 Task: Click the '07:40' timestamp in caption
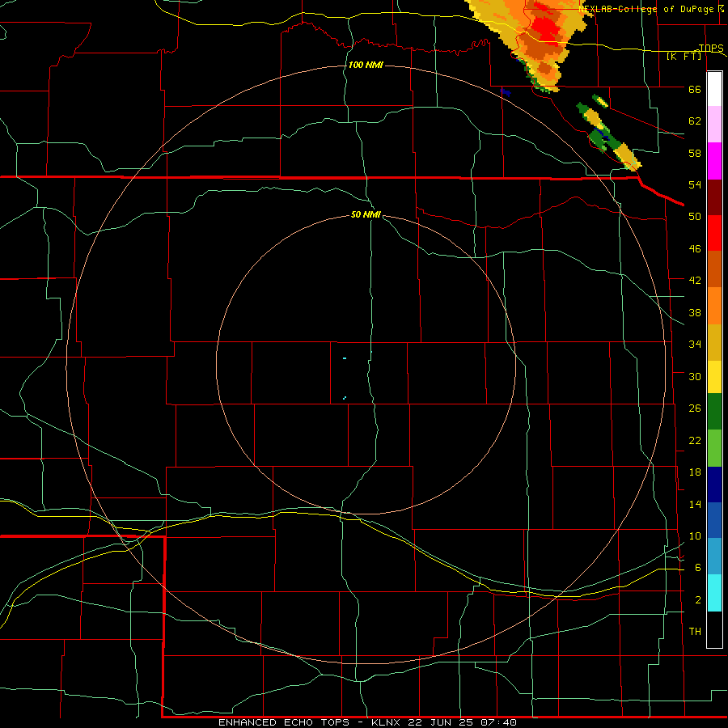point(498,722)
